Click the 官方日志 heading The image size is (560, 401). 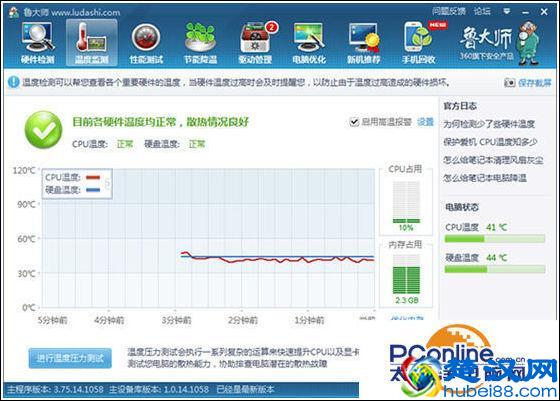[460, 106]
